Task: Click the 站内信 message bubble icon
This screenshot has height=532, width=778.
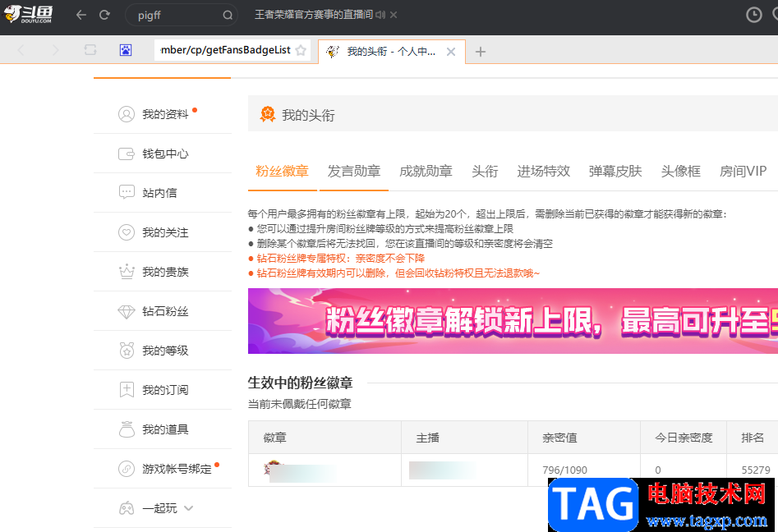Action: [127, 192]
